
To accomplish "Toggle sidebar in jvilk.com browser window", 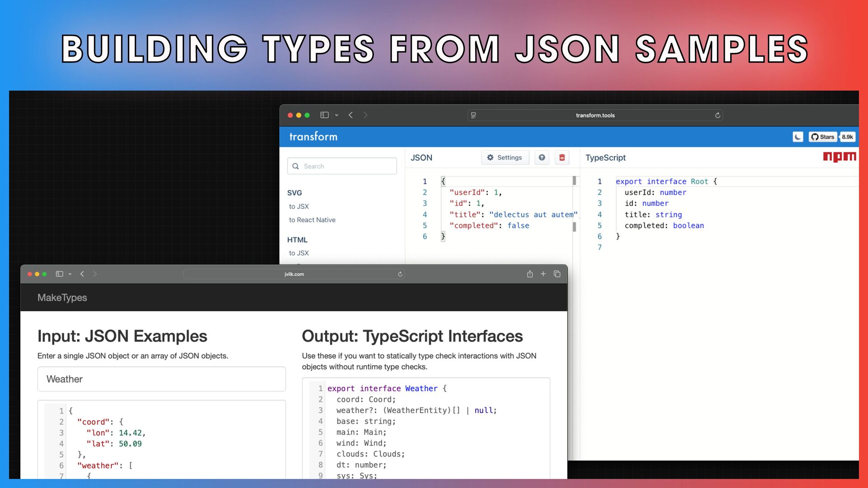I will (59, 274).
